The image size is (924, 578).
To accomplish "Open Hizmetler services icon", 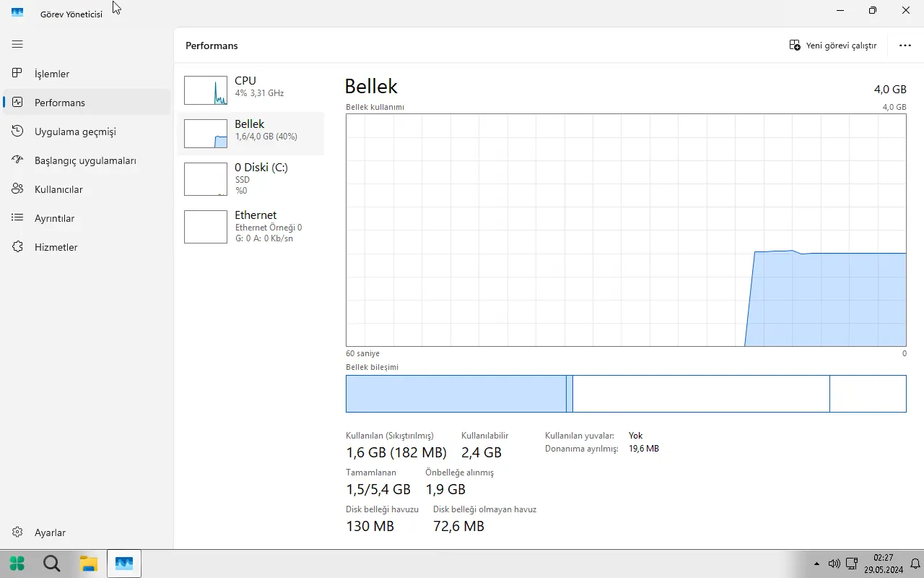I will 17,247.
